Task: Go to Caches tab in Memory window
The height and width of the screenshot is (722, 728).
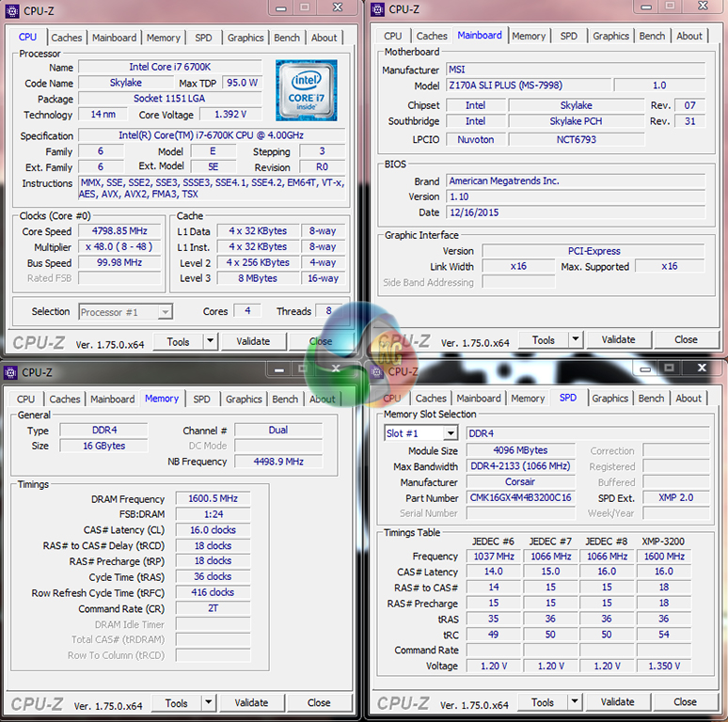Action: 65,399
